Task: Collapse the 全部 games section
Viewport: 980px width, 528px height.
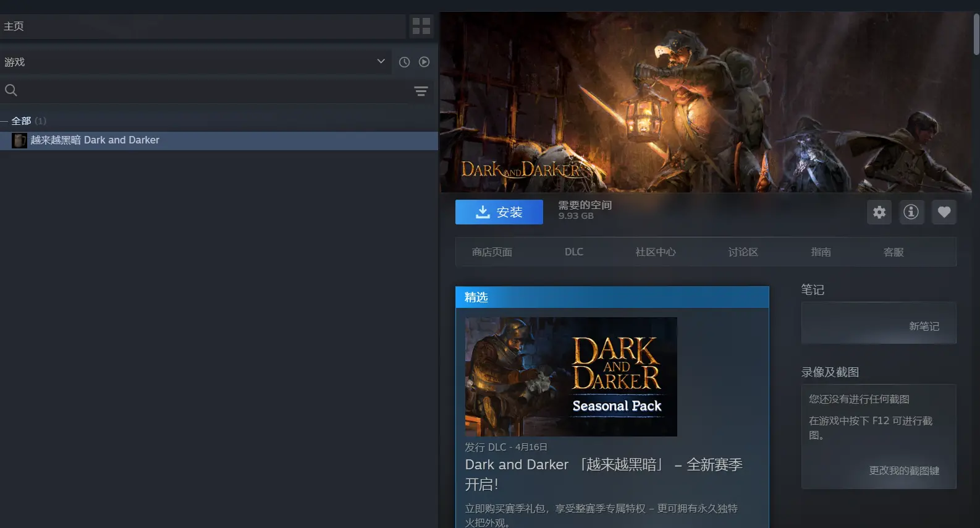Action: pyautogui.click(x=21, y=121)
